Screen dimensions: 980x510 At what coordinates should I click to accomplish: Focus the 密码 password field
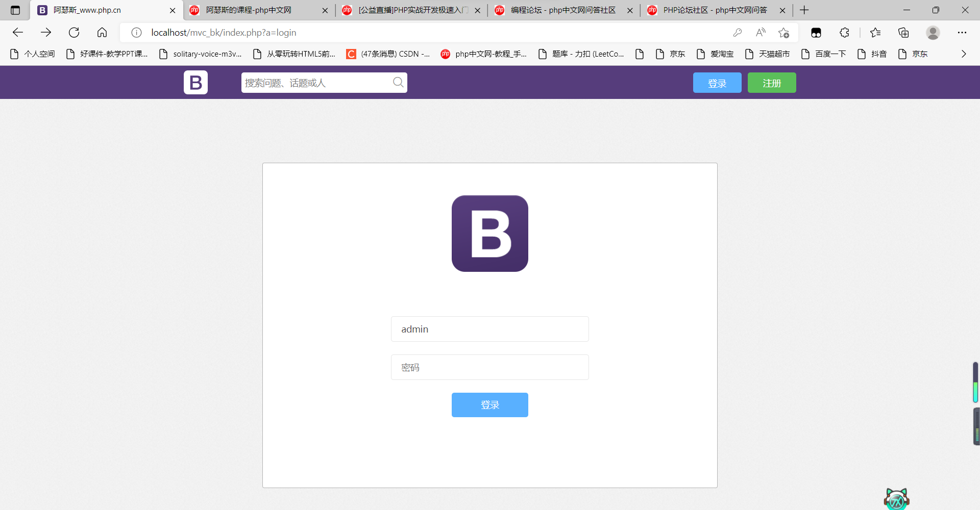click(x=490, y=367)
